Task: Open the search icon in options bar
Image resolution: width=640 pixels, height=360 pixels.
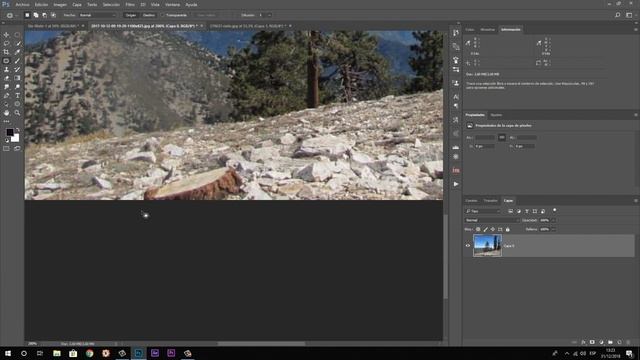Action: pos(618,15)
